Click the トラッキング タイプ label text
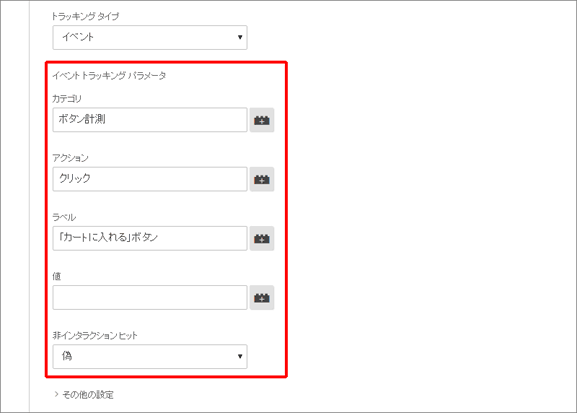Screen dimensions: 577x413 [x=85, y=16]
